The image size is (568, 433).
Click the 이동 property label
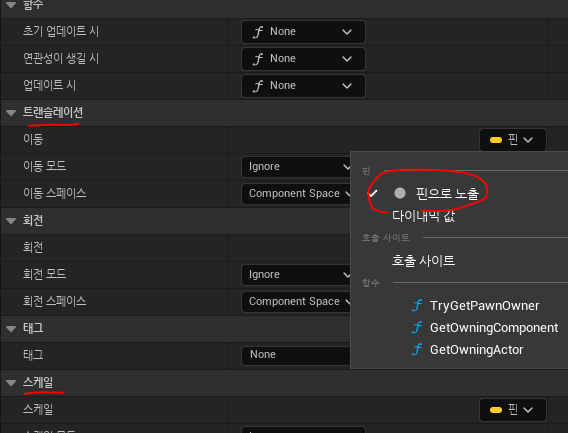(x=33, y=139)
